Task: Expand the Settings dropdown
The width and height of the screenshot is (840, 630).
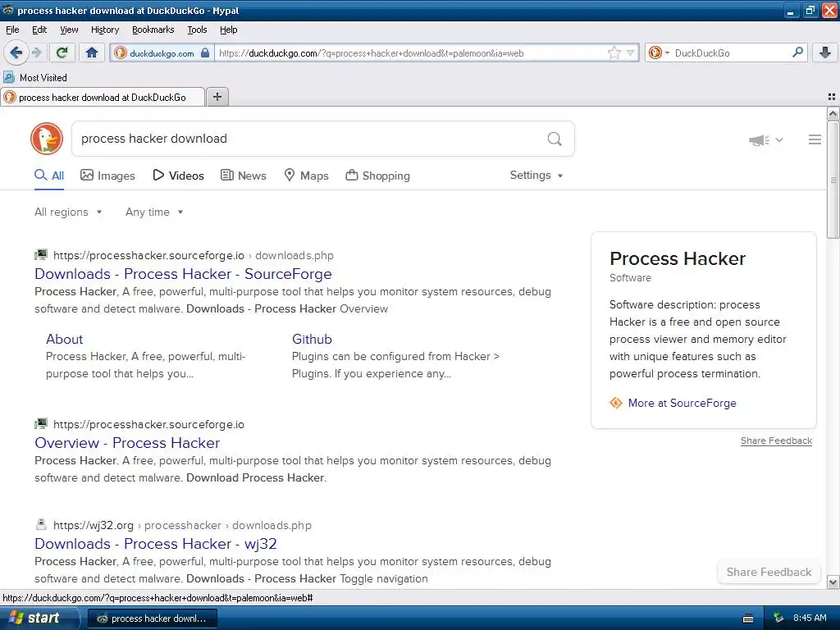Action: click(x=536, y=176)
